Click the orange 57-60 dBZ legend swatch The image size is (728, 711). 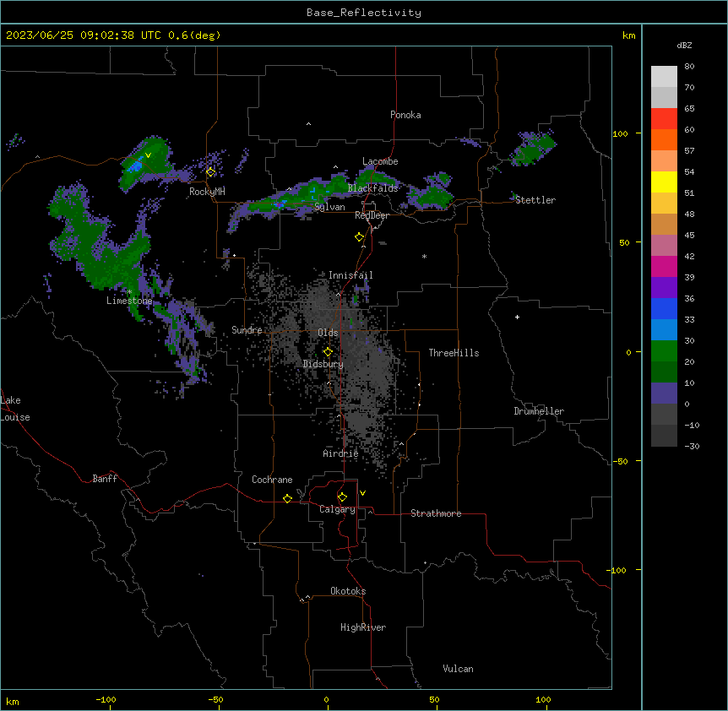[x=664, y=139]
